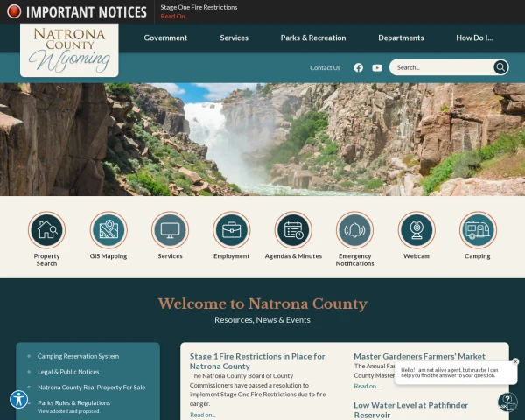
Task: Click the Contact Us link
Action: pos(325,67)
